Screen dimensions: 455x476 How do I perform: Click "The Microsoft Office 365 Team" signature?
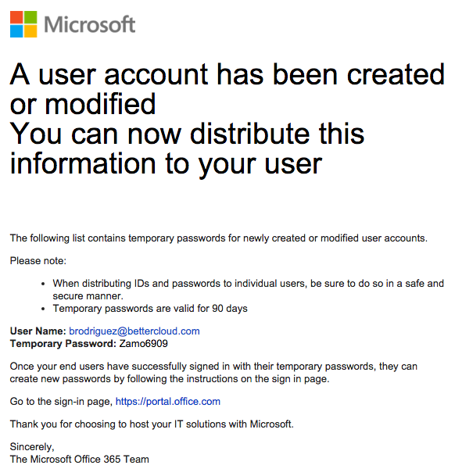click(x=79, y=459)
